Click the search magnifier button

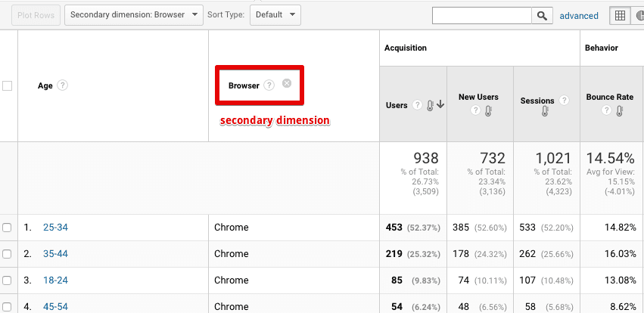(542, 15)
